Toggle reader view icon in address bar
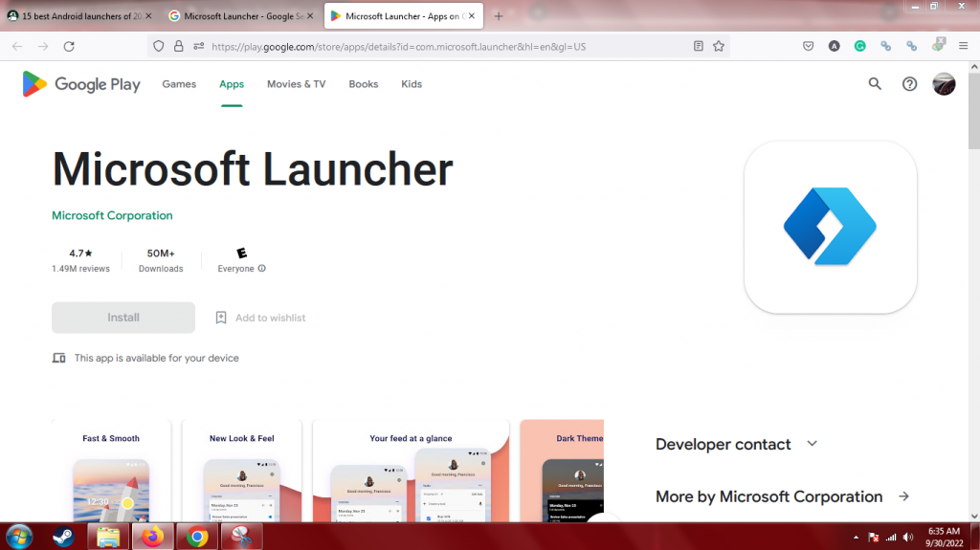The height and width of the screenshot is (550, 980). click(698, 46)
